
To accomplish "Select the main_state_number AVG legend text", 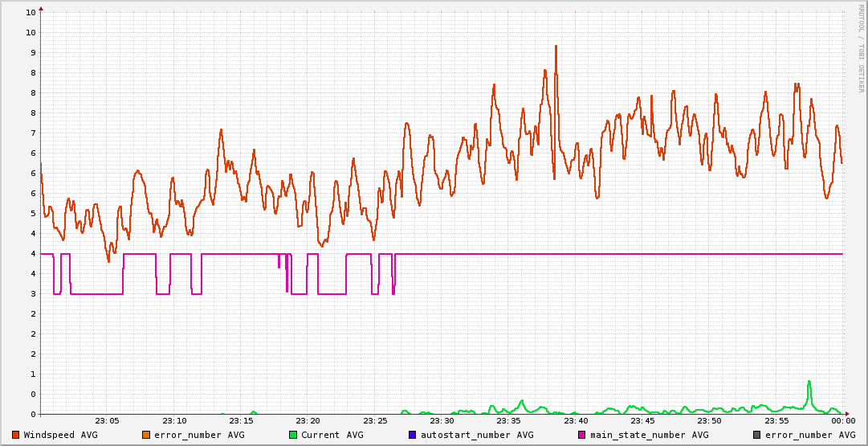I will [x=649, y=435].
